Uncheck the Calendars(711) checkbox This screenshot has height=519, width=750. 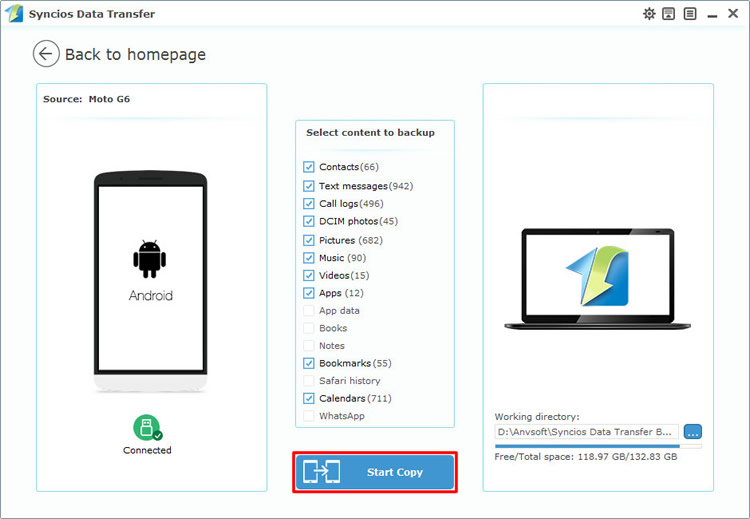pos(309,398)
